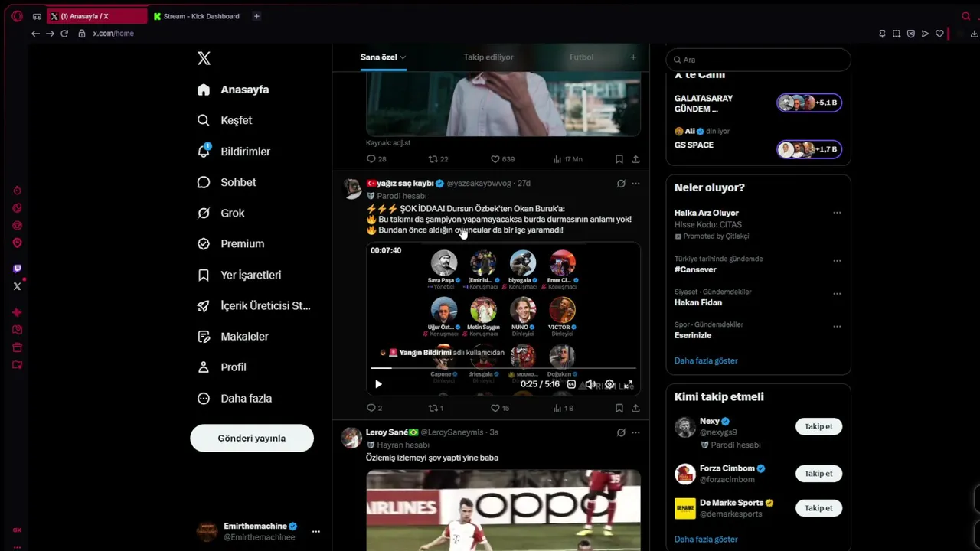Mute the video volume
The image size is (980, 551).
[590, 384]
